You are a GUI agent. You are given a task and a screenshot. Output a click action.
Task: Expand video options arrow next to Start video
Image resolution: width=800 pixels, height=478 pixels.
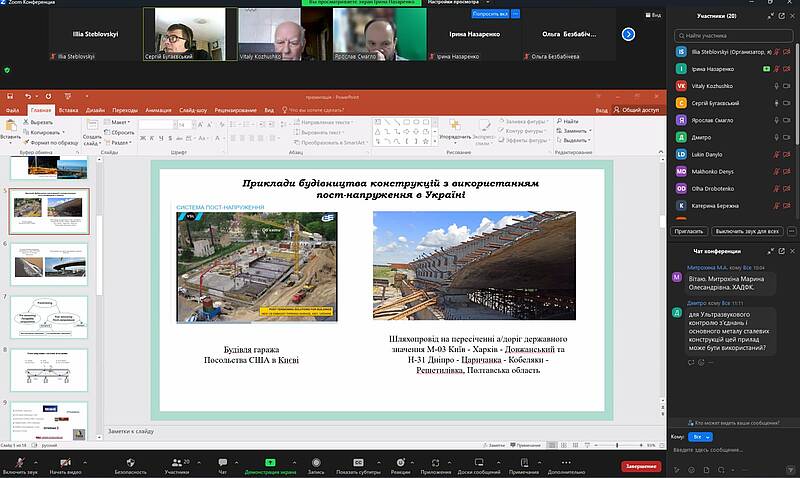click(85, 463)
